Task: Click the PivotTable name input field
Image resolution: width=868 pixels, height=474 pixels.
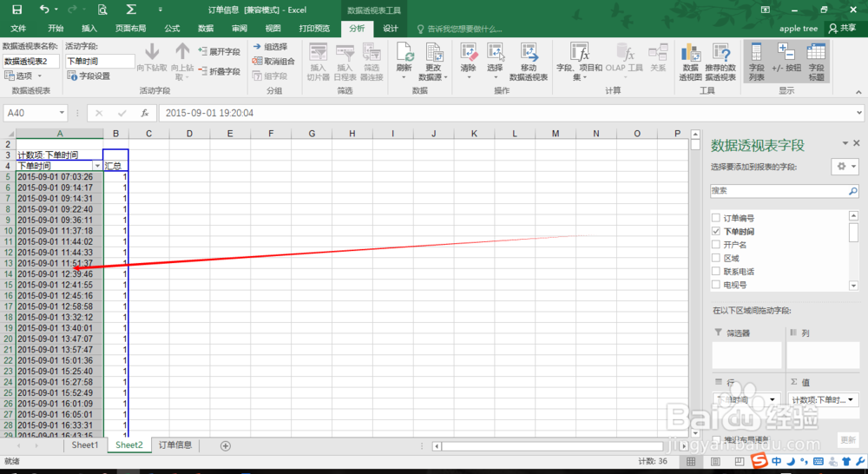Action: pyautogui.click(x=31, y=61)
